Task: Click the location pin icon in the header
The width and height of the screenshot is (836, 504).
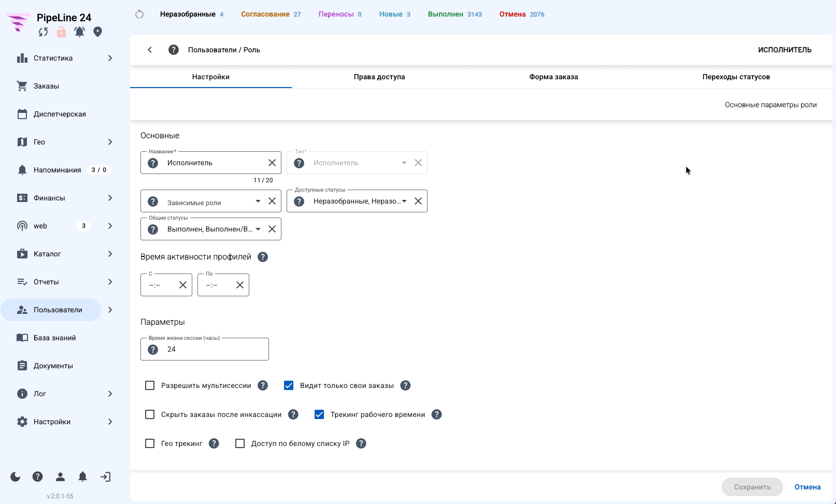Action: coord(97,32)
